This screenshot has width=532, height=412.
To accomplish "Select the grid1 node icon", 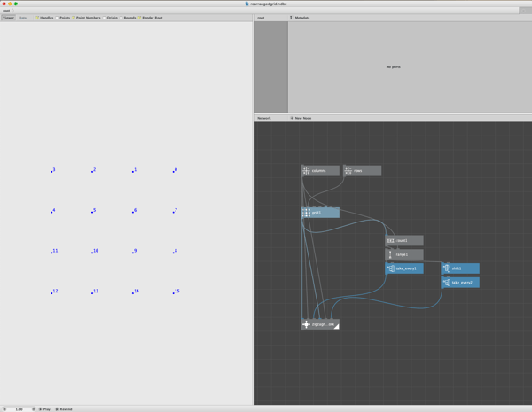I will click(x=306, y=213).
